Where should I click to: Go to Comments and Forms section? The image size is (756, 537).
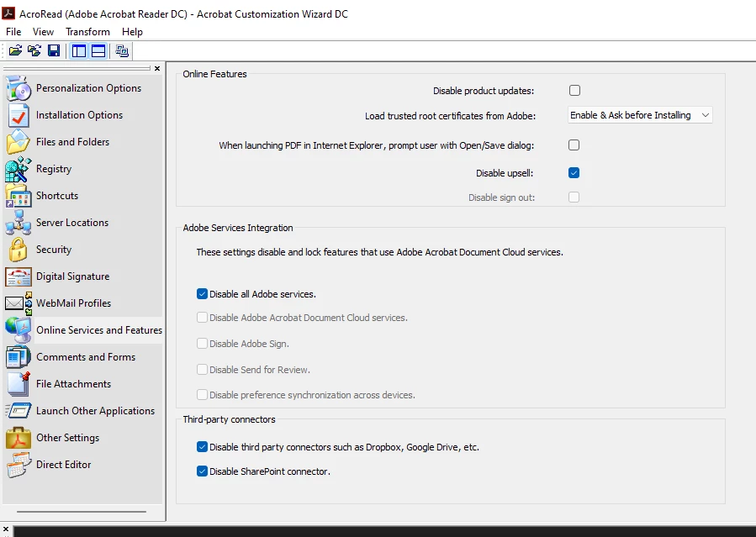click(86, 357)
